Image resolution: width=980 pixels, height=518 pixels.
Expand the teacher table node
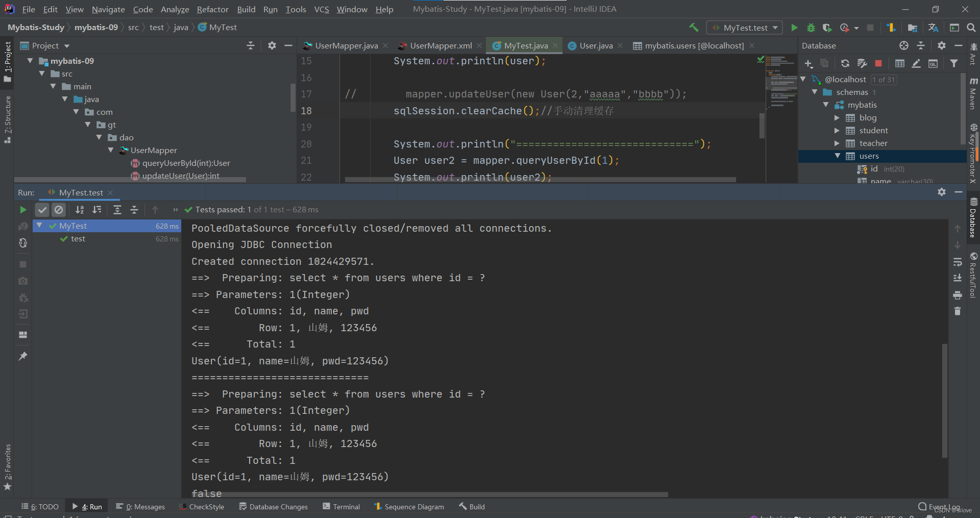click(x=837, y=143)
